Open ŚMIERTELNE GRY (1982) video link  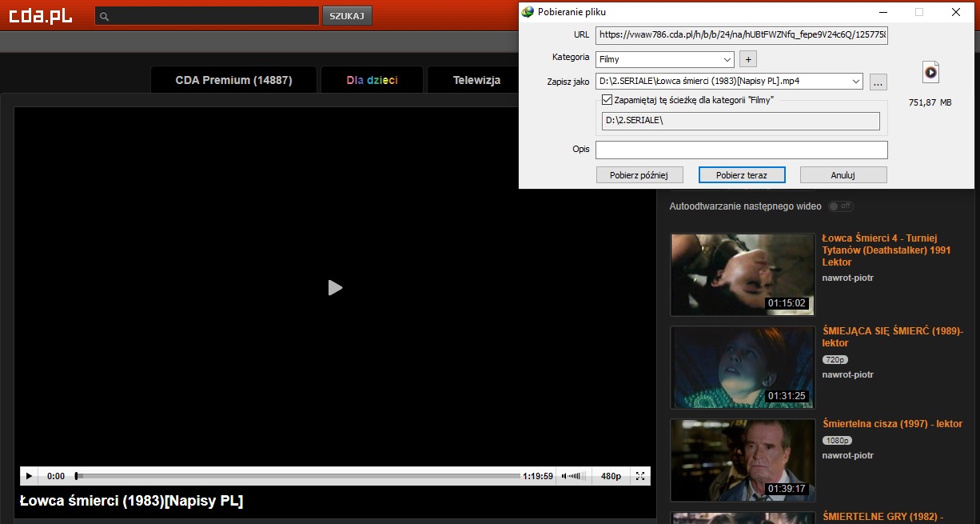[883, 517]
